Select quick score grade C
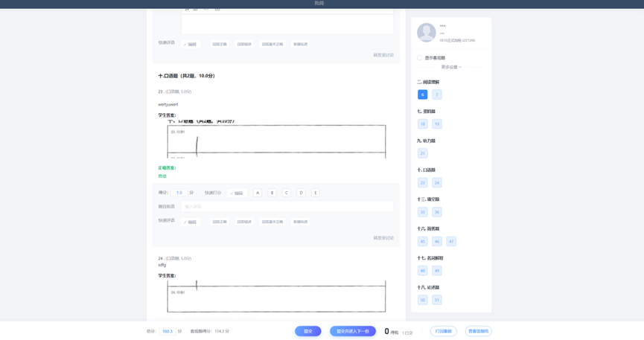 (287, 193)
